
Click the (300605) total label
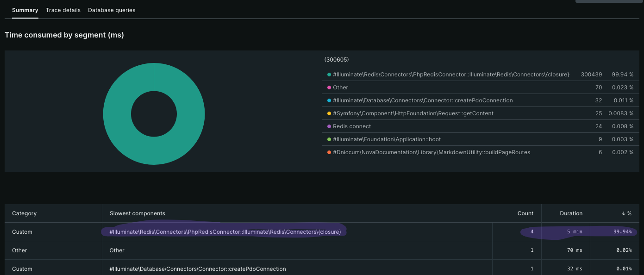pyautogui.click(x=337, y=60)
